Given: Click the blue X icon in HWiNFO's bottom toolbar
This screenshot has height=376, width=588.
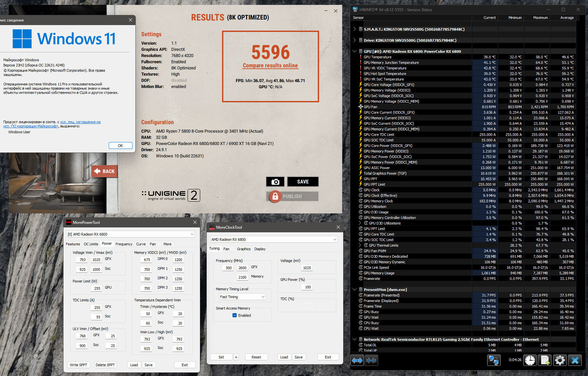Looking at the screenshot, I should 575,360.
